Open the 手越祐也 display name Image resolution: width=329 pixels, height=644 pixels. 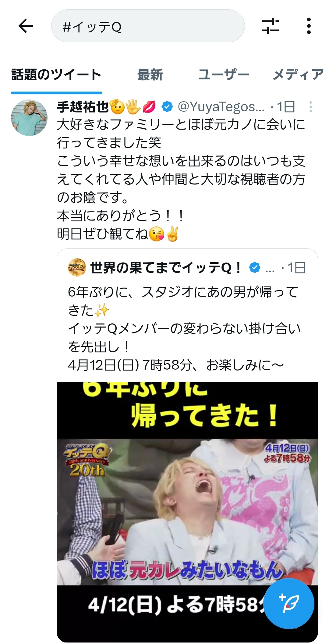(x=83, y=107)
